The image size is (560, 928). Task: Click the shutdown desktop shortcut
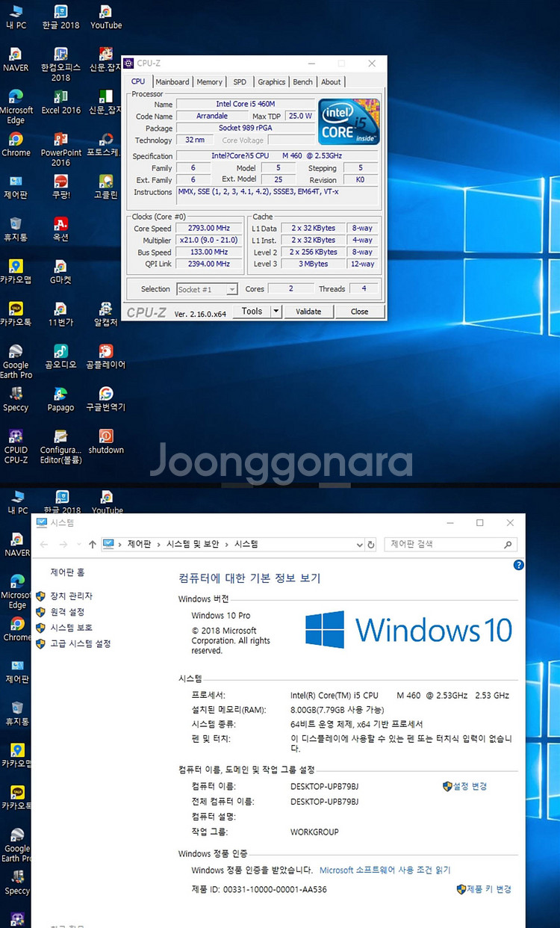106,442
